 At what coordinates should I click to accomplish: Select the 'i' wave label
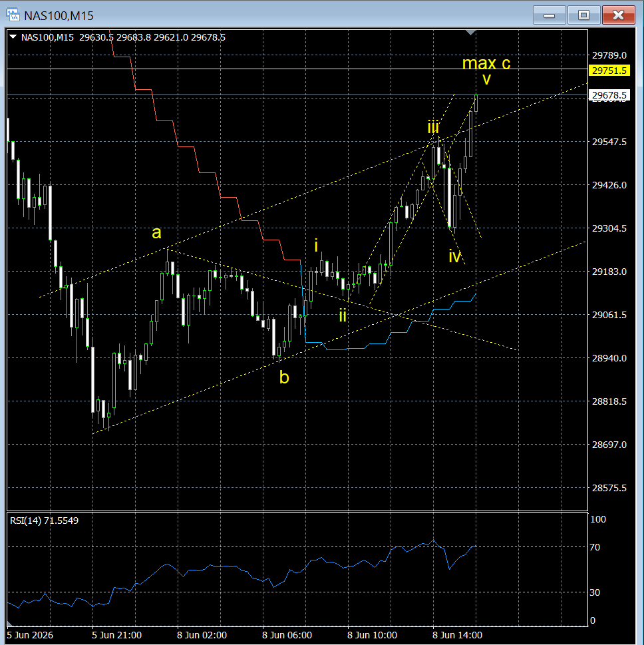point(316,246)
